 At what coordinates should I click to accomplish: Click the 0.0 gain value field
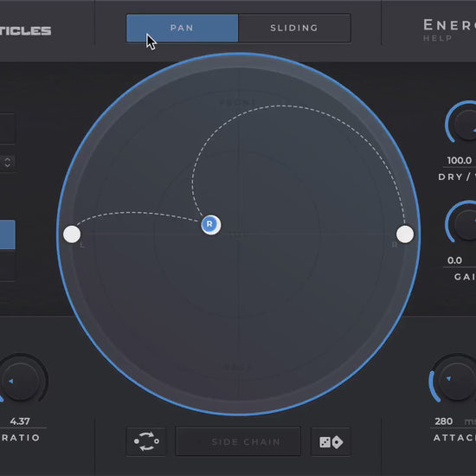point(460,261)
